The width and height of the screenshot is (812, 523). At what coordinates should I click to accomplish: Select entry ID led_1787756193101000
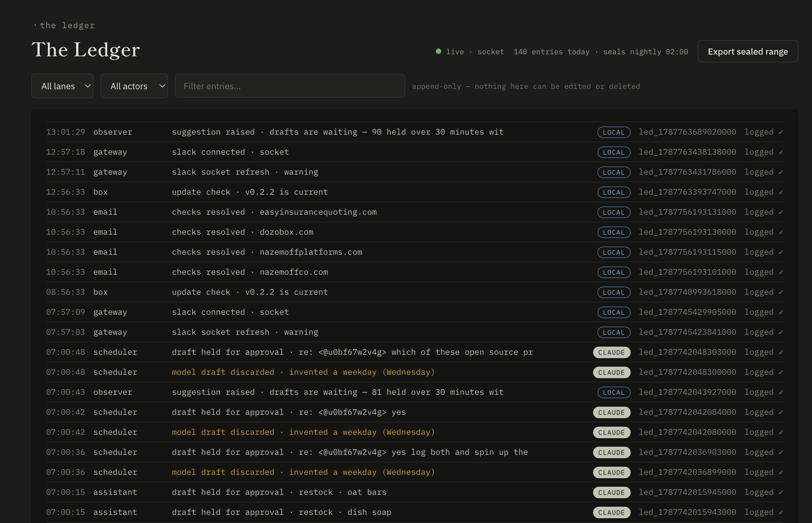tap(687, 272)
